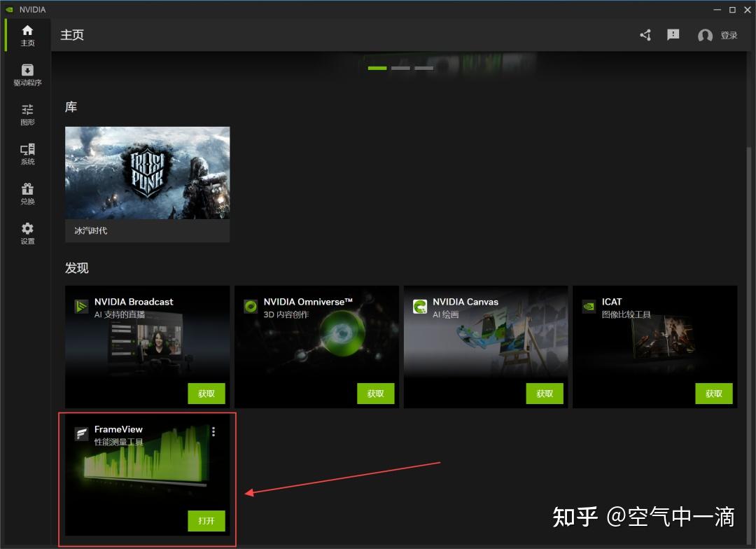Click 获取 to get NVIDIA Broadcast
This screenshot has width=756, height=549.
coord(206,394)
